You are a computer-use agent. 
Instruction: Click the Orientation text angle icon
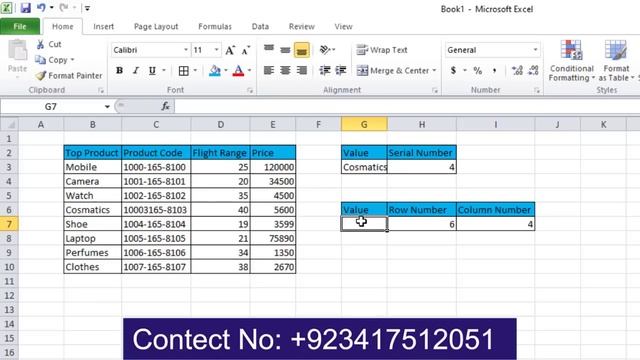[325, 50]
